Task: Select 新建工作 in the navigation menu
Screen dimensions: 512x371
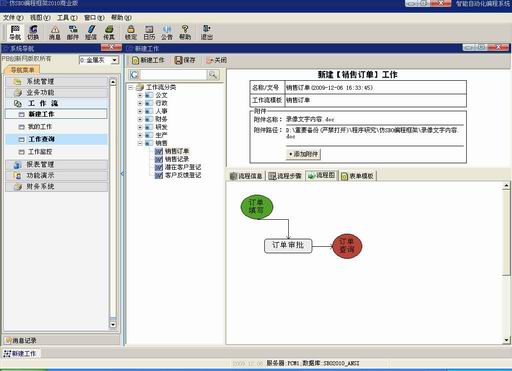Action: click(x=56, y=114)
